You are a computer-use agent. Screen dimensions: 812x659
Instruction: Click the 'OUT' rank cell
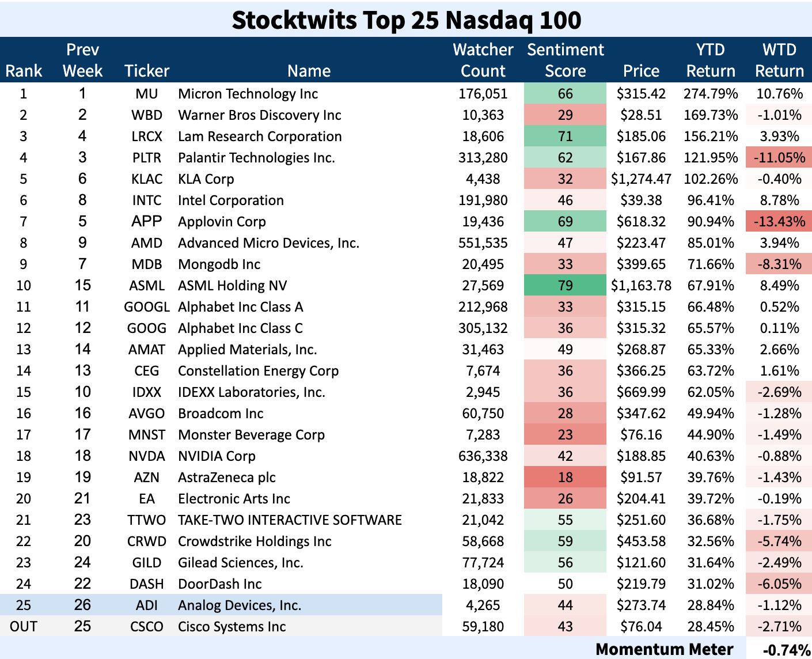pyautogui.click(x=24, y=627)
